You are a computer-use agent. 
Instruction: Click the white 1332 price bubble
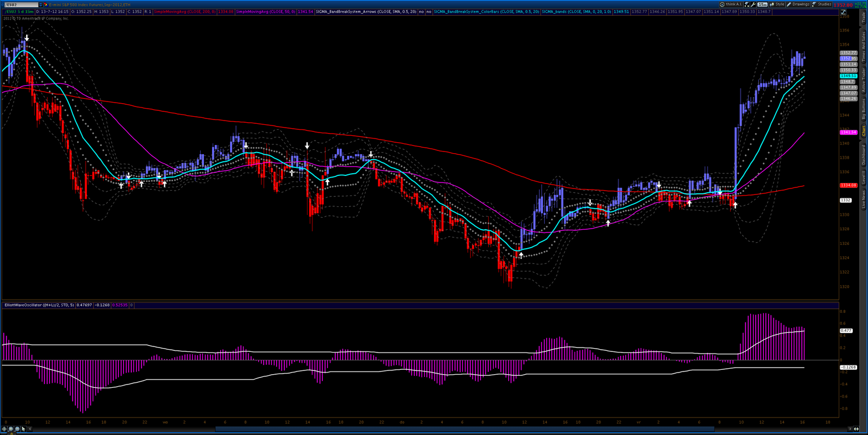[x=846, y=200]
